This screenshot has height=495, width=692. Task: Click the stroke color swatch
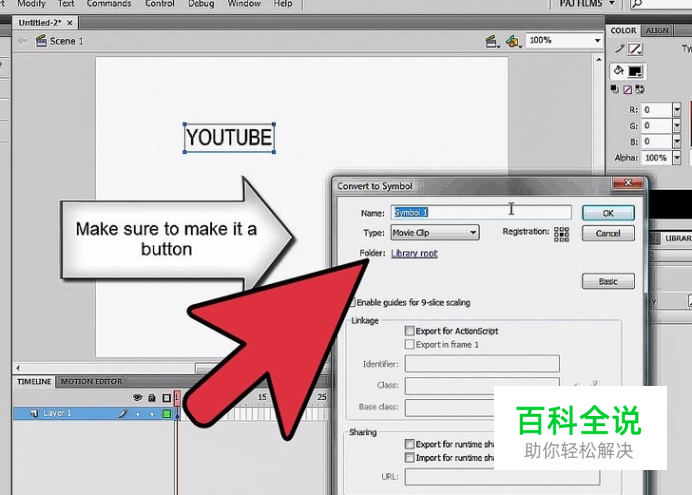point(635,49)
